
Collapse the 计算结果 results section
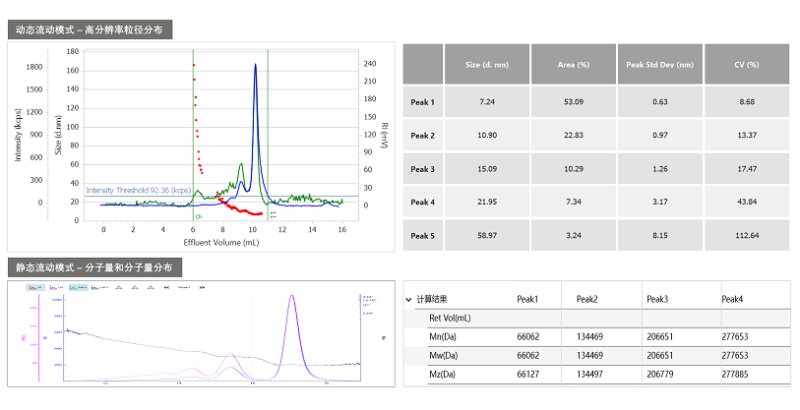[409, 299]
